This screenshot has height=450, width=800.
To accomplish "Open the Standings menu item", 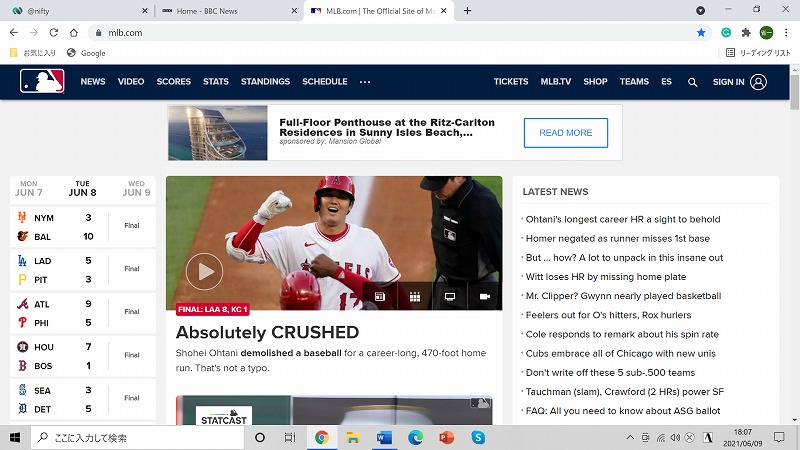I will [265, 82].
